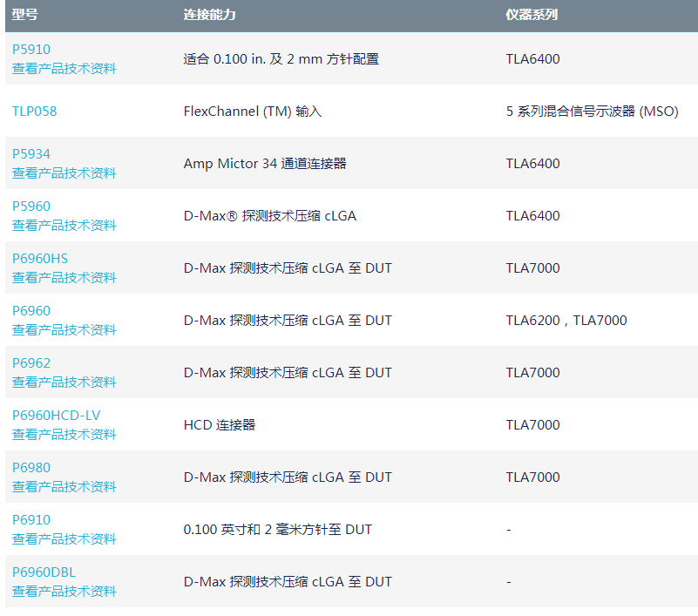This screenshot has height=616, width=698.
Task: View the datasheet link under the P6960 row
Action: tap(64, 330)
